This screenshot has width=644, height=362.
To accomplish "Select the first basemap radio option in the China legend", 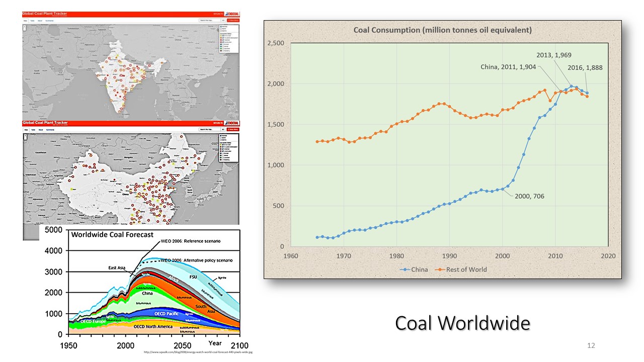I will [221, 136].
